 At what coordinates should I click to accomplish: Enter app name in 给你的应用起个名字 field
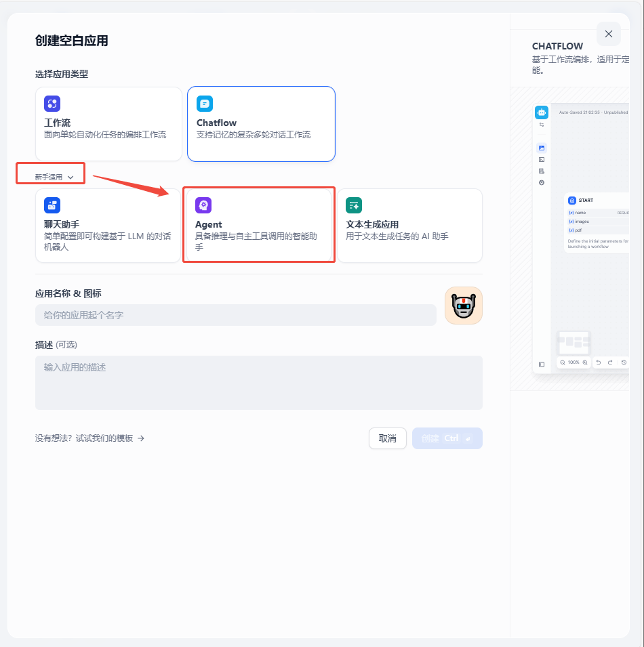coord(236,315)
